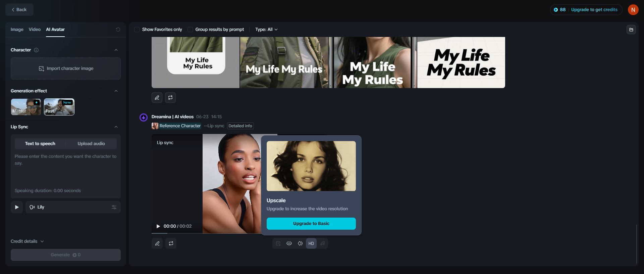The width and height of the screenshot is (644, 274).
Task: Collapse the Lip Sync section
Action: [116, 127]
